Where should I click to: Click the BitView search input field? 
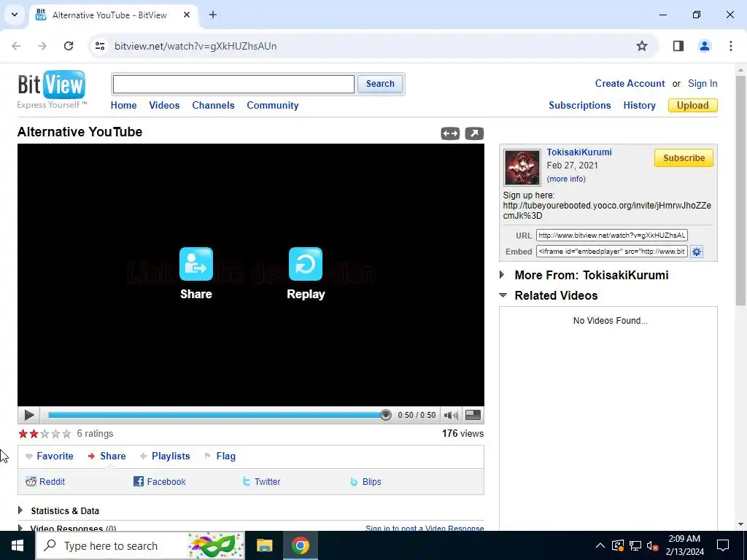233,85
